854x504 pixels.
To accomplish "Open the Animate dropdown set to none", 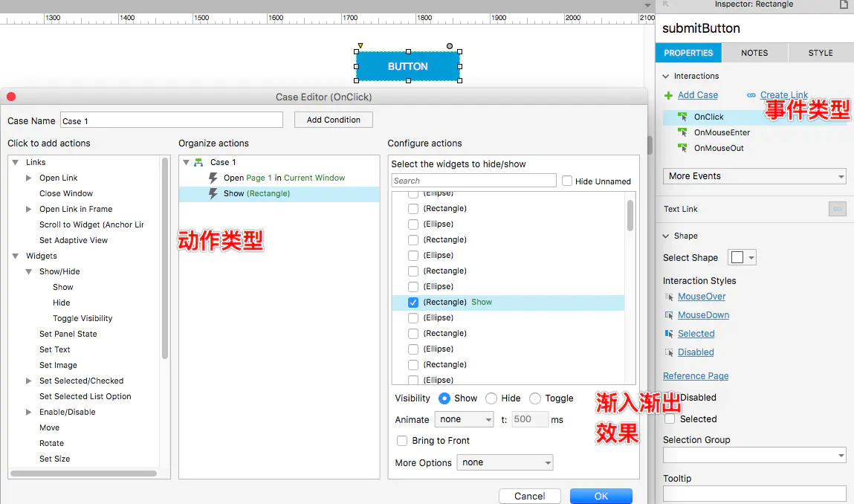I will click(x=464, y=419).
